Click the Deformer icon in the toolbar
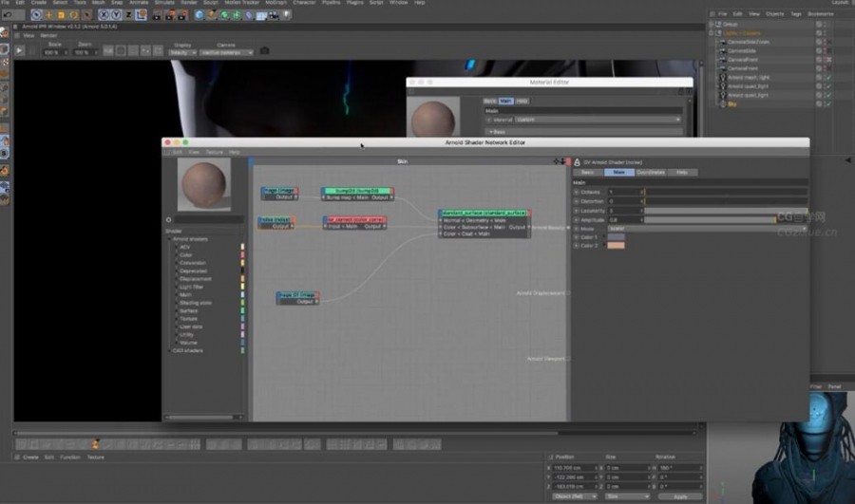The height and width of the screenshot is (504, 855). (x=249, y=15)
